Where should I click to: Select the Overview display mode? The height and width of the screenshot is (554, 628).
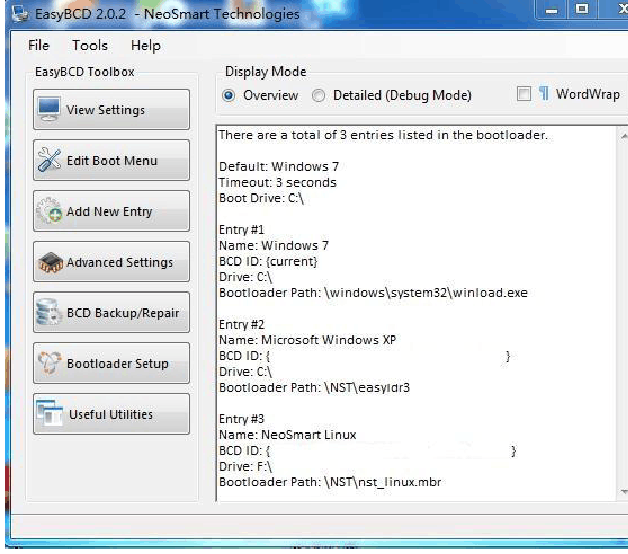coord(229,95)
